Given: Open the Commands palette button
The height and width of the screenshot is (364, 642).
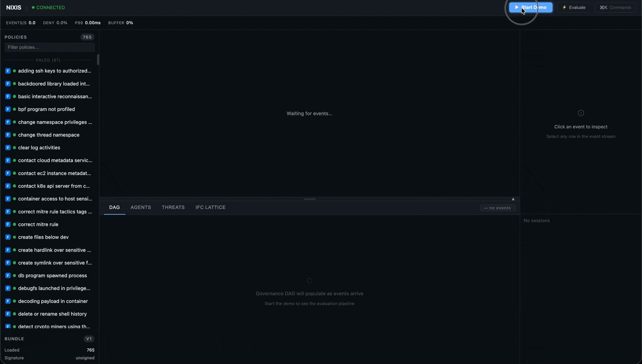Looking at the screenshot, I should (x=615, y=7).
